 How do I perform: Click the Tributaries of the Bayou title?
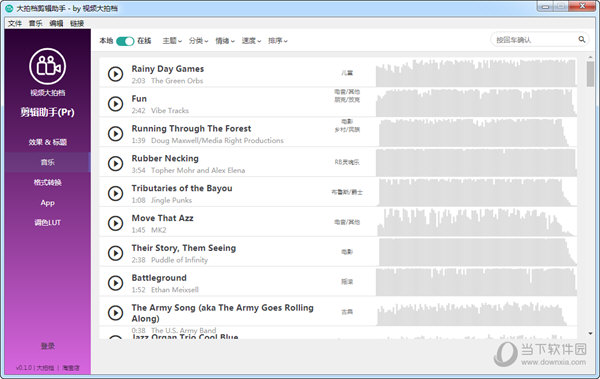[x=182, y=188]
